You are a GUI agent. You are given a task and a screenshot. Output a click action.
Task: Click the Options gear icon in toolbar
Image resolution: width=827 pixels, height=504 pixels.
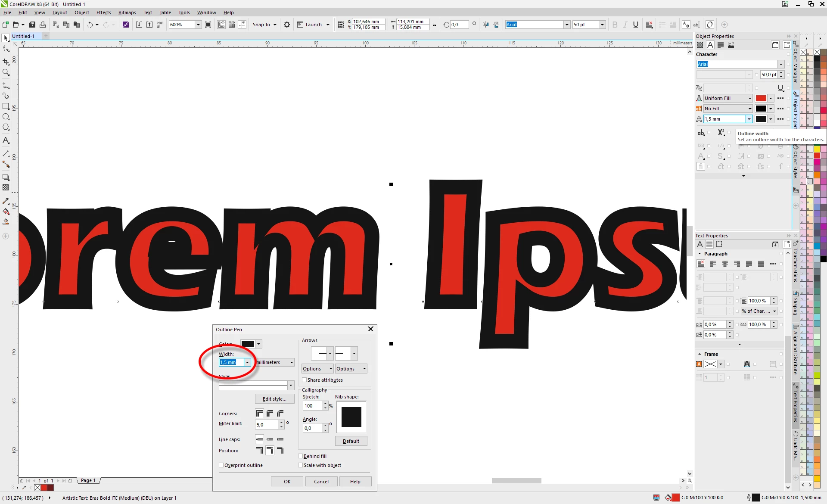(287, 25)
